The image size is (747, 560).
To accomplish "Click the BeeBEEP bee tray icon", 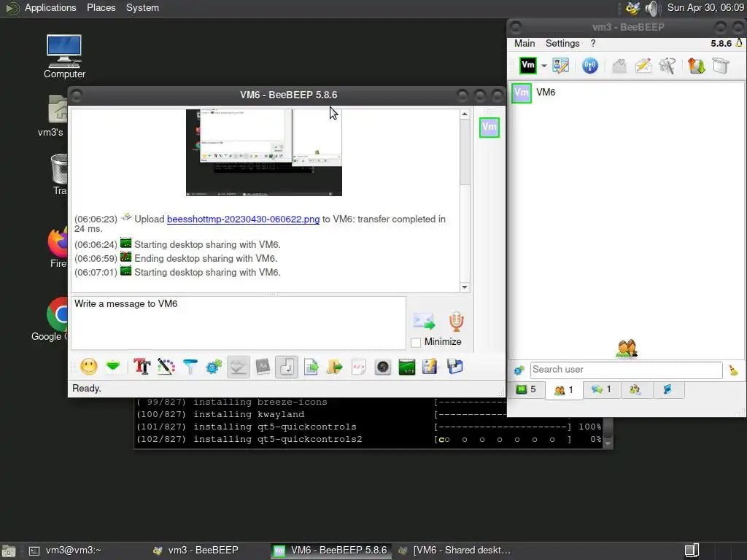I will point(632,8).
